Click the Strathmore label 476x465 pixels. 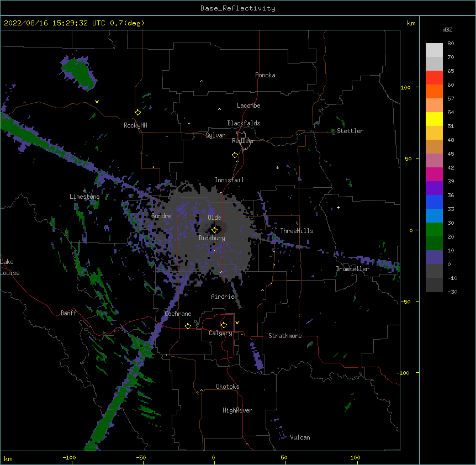(285, 336)
